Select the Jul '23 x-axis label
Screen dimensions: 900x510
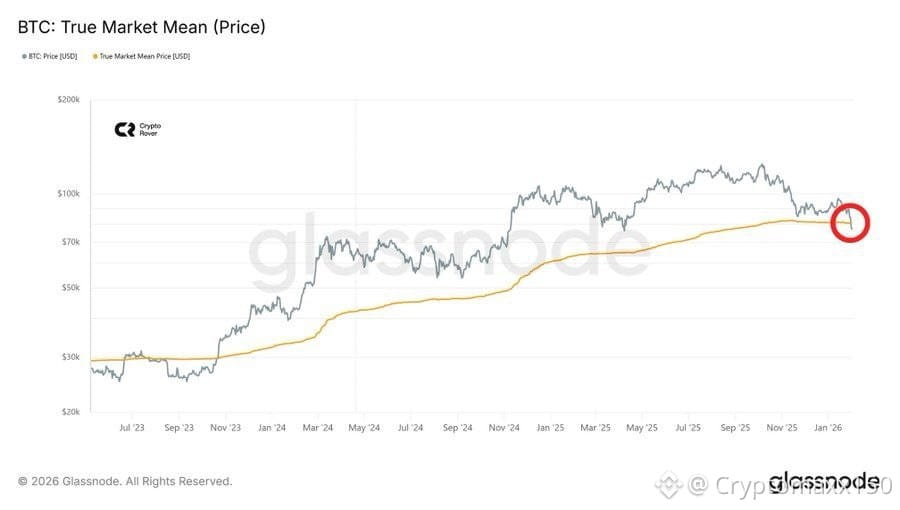(x=131, y=428)
